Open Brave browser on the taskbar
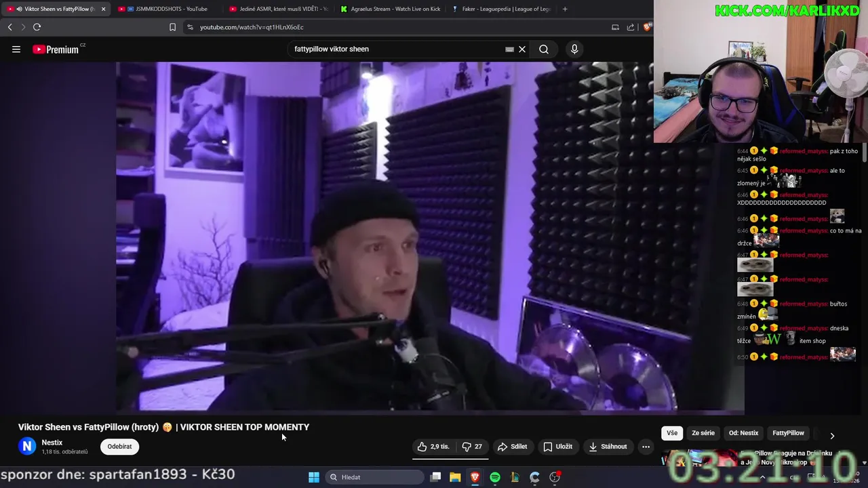This screenshot has height=488, width=868. pyautogui.click(x=475, y=477)
